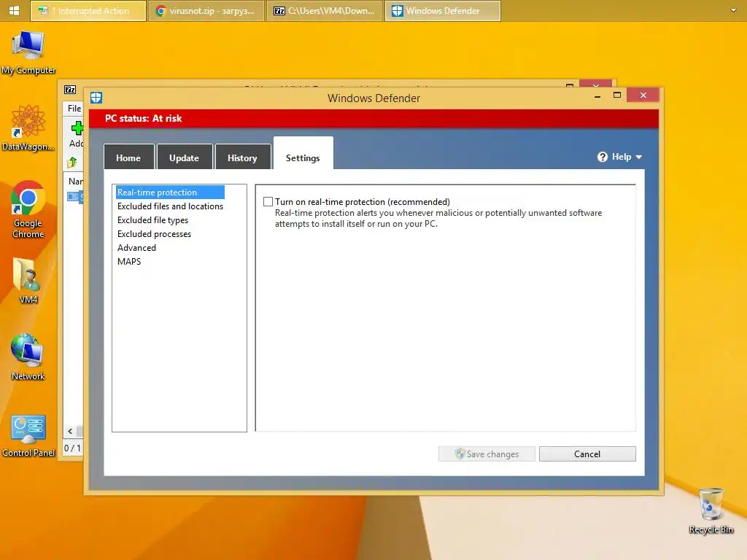Click the Save changes button

pyautogui.click(x=487, y=454)
